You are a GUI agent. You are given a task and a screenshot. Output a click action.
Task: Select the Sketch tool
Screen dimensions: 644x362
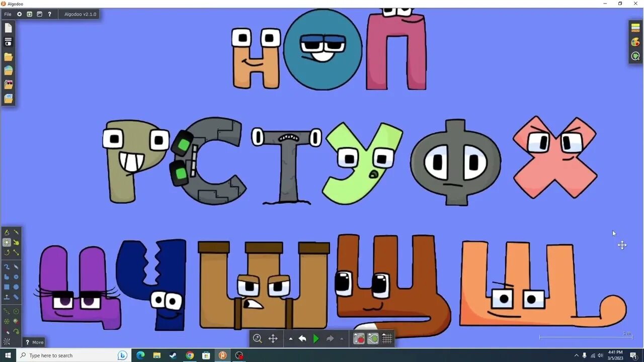click(7, 232)
